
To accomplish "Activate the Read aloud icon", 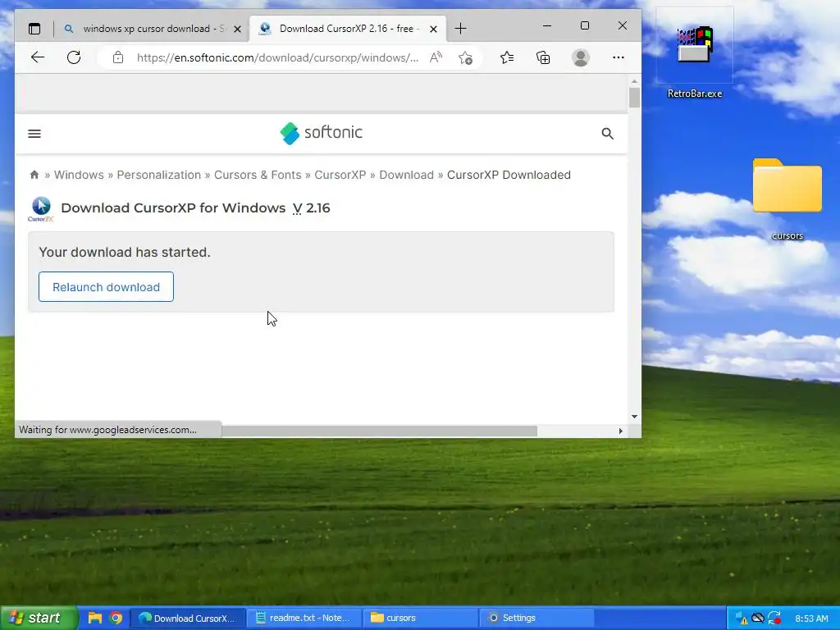I will (x=436, y=57).
